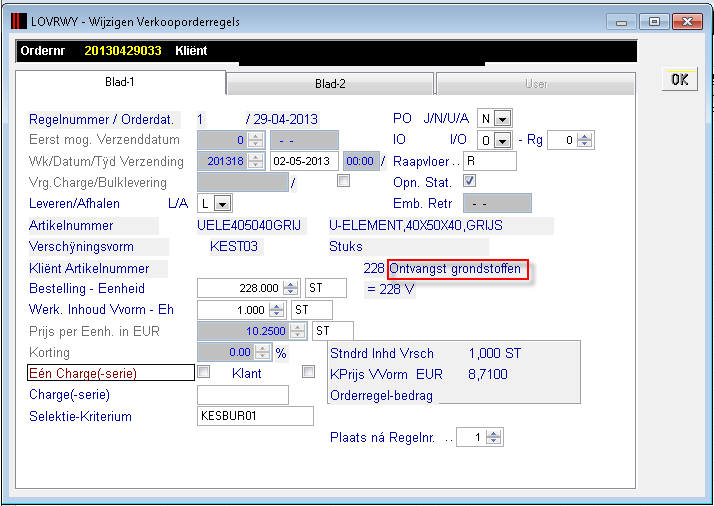Click the order number 20130429033
714x506 pixels.
123,51
